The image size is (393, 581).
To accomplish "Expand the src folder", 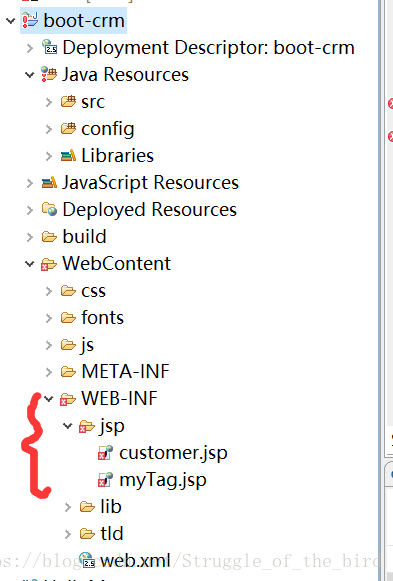I will [49, 102].
